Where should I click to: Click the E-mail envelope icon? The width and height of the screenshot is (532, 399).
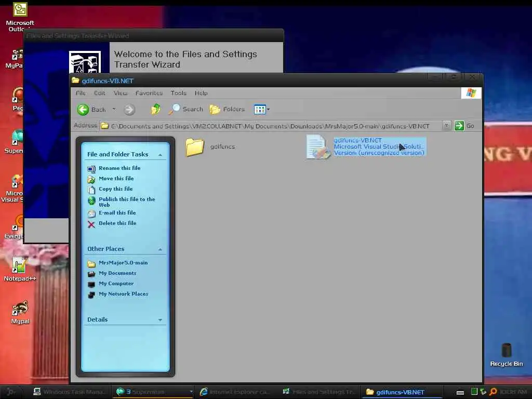pyautogui.click(x=91, y=214)
